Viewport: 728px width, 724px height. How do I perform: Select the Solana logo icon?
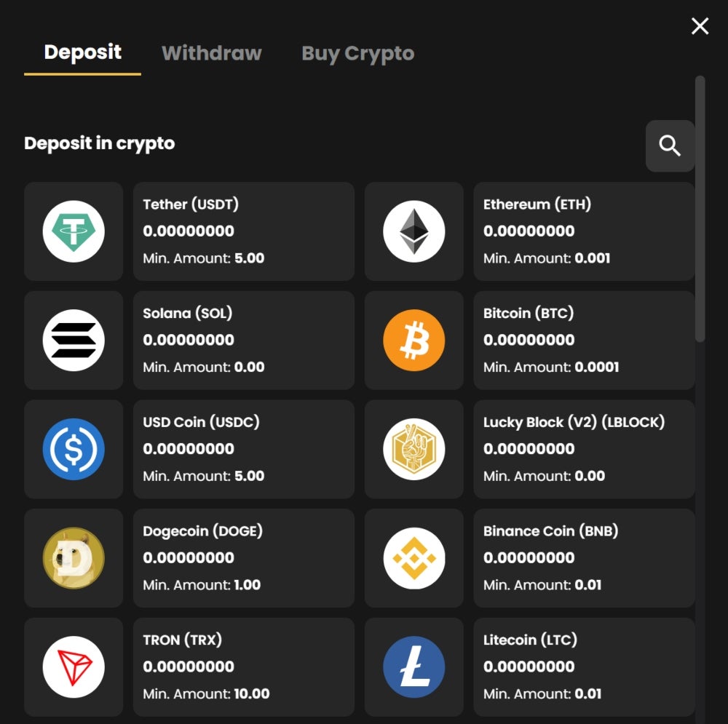(74, 341)
